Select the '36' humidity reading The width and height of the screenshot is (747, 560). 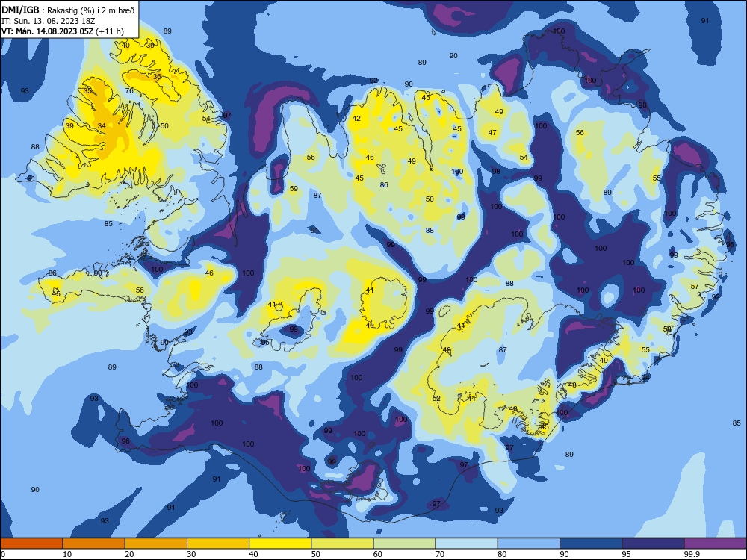coord(157,76)
